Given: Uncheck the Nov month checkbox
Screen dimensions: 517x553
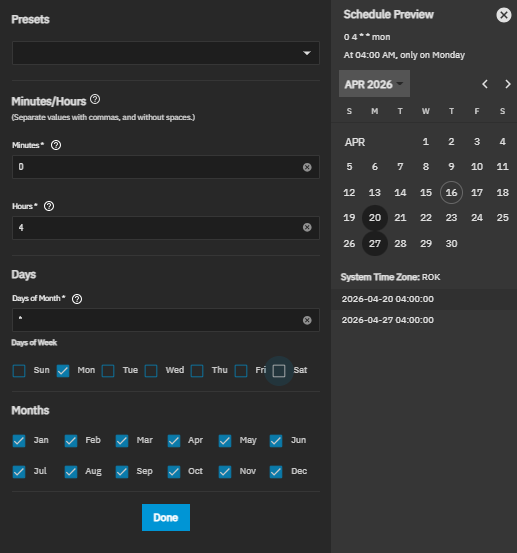Looking at the screenshot, I should [225, 472].
